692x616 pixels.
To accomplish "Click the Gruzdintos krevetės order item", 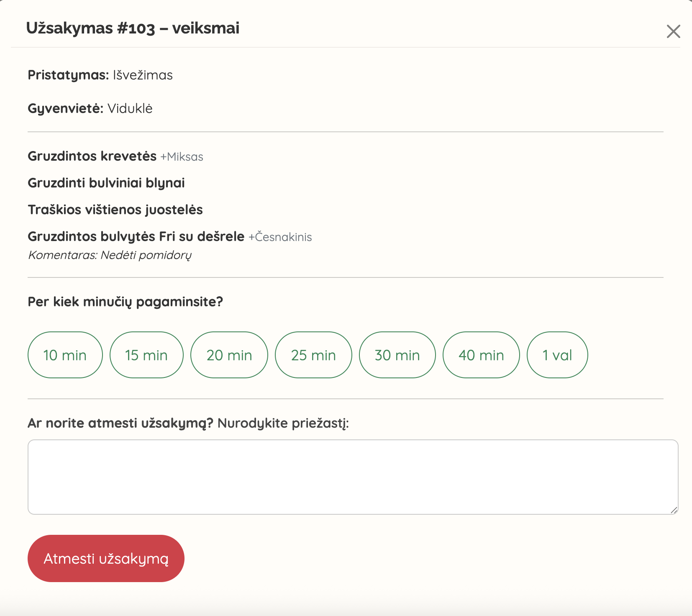I will 92,156.
